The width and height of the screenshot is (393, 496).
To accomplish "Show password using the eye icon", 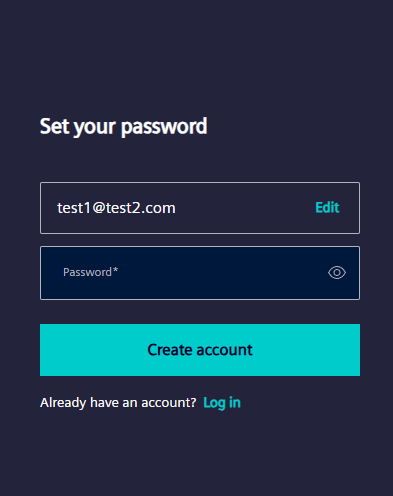I will [x=337, y=273].
